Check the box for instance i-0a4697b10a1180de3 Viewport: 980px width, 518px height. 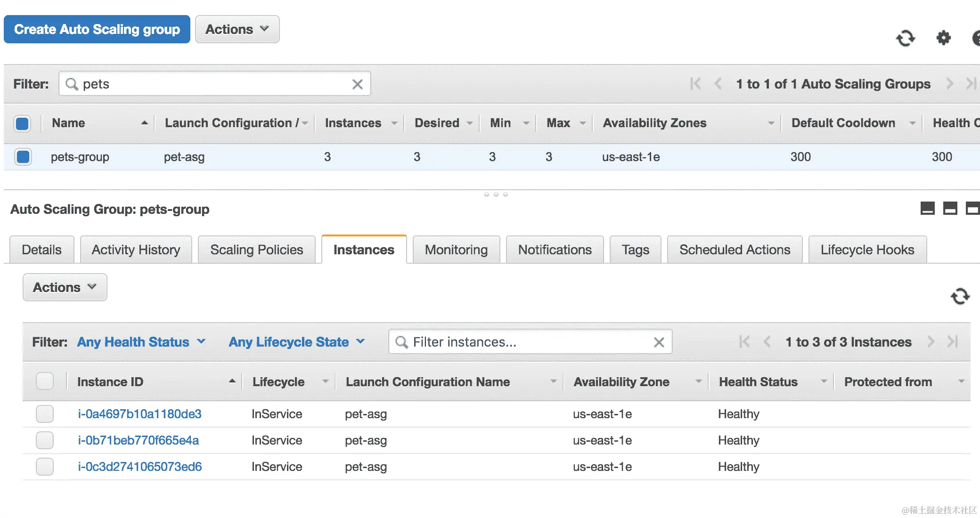tap(45, 414)
